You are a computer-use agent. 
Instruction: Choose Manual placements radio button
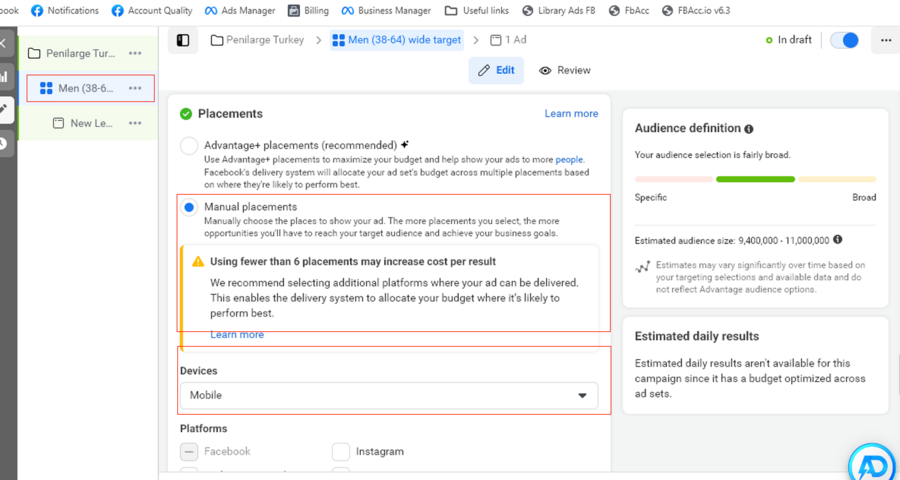coord(189,207)
